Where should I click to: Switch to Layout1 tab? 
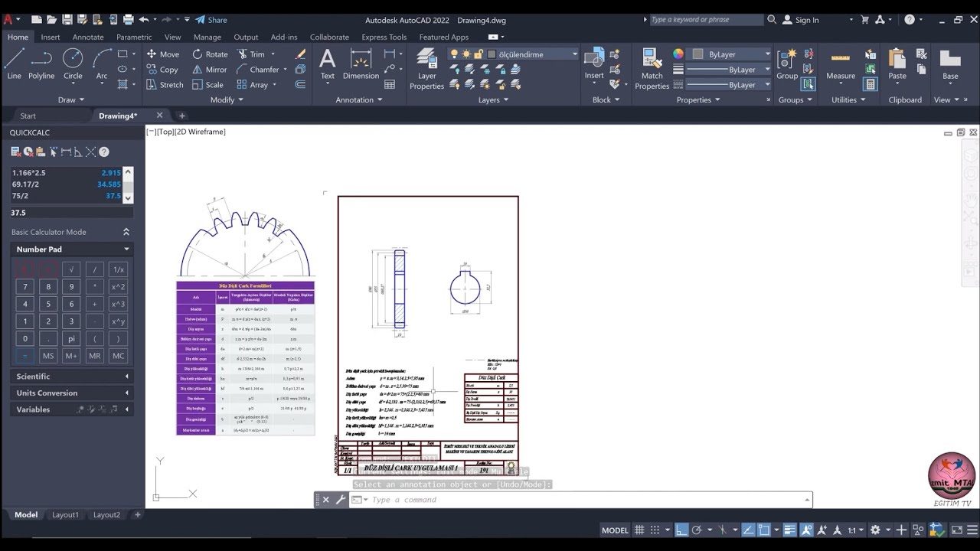[x=65, y=515]
